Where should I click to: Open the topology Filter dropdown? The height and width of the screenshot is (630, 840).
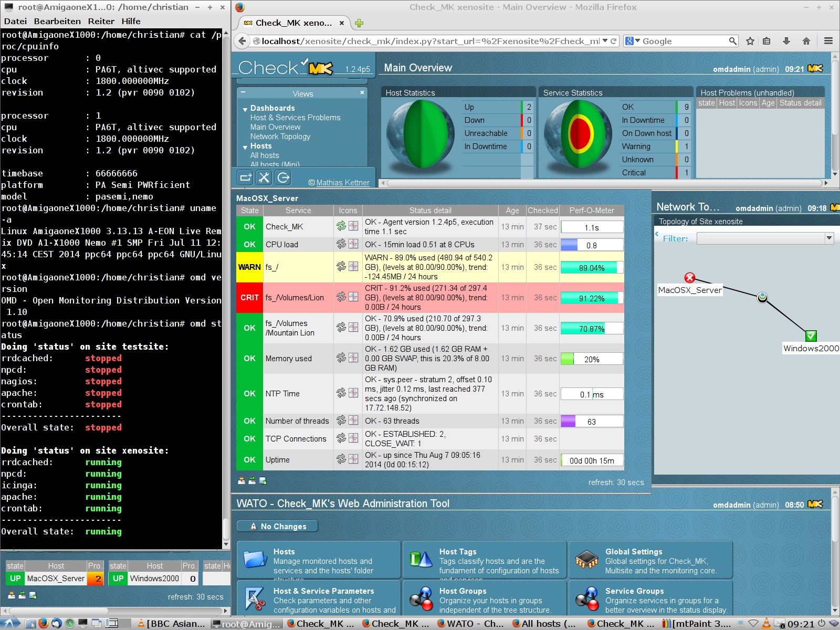765,238
